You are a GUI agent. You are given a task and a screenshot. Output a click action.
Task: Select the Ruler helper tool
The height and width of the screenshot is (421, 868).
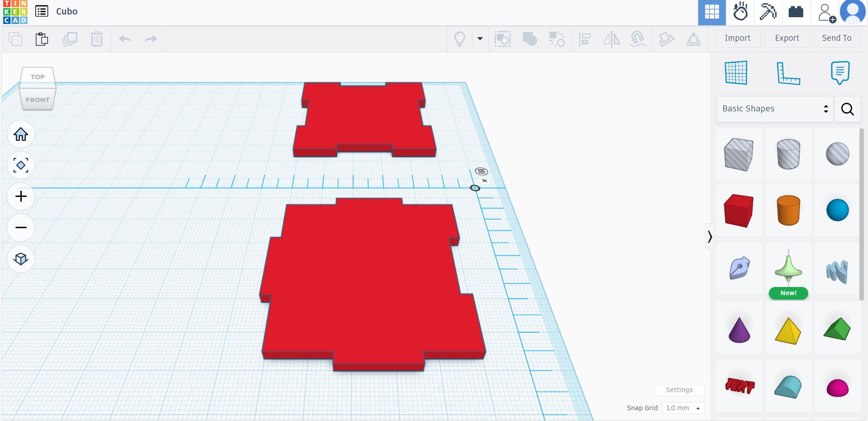click(x=789, y=72)
